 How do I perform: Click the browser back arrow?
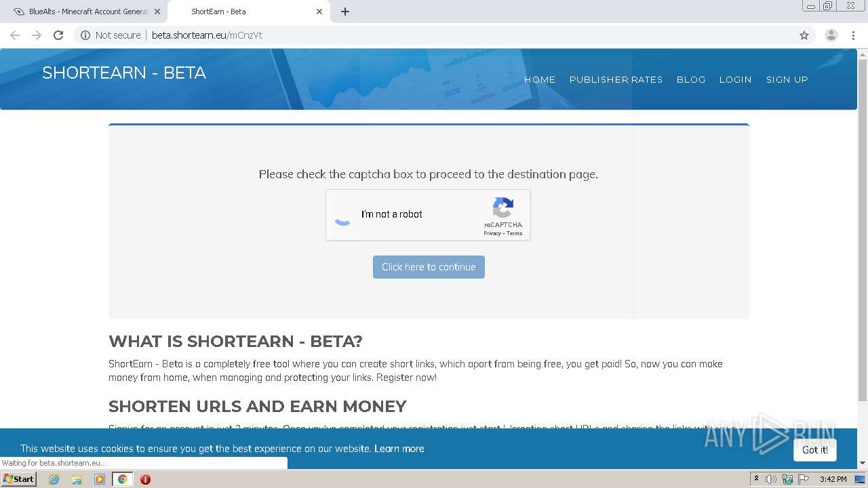click(15, 35)
